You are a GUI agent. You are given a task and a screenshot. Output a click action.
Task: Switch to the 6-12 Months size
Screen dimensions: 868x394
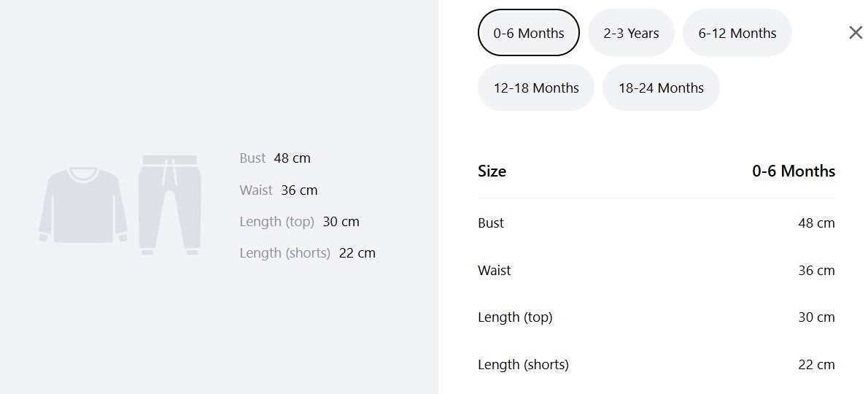click(737, 33)
